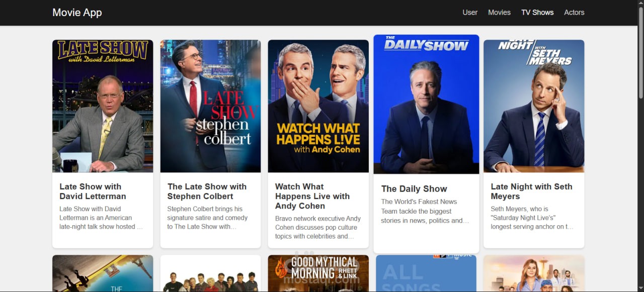Click the description 'Seth Meyers, who is Saturday Night Live's'
Image resolution: width=644 pixels, height=292 pixels.
[x=532, y=218]
